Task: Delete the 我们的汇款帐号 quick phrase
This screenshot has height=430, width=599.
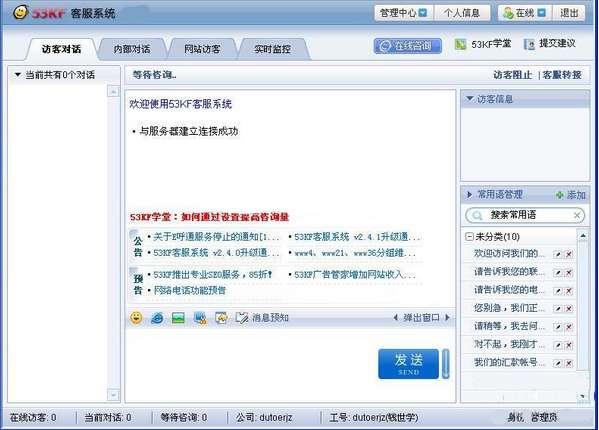Action: (569, 363)
